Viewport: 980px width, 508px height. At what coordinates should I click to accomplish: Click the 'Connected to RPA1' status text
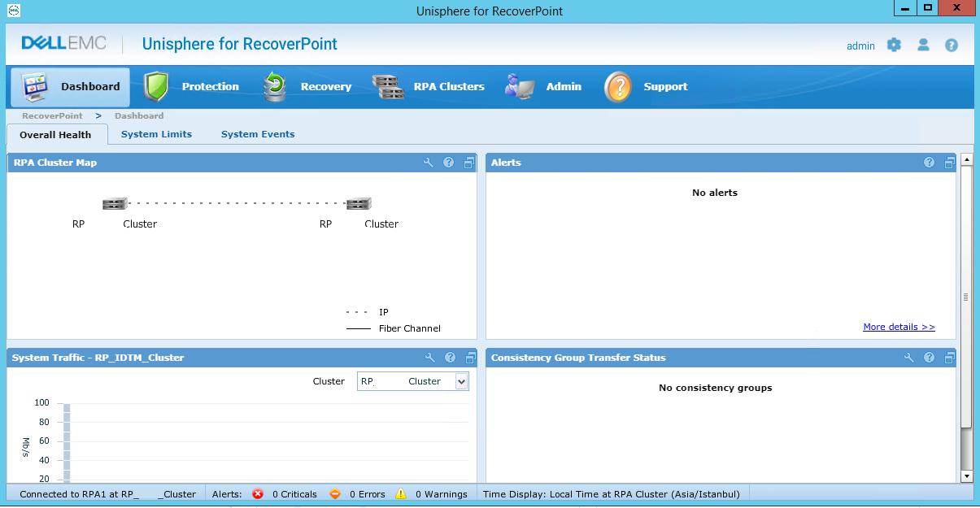tap(107, 493)
